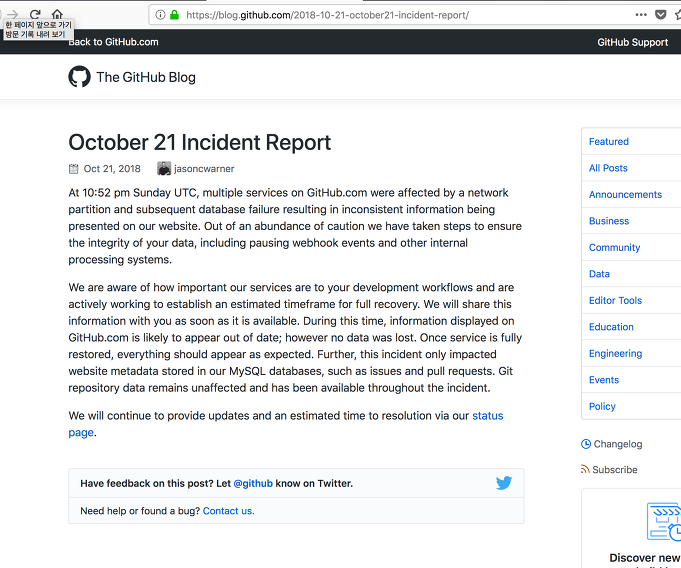This screenshot has width=681, height=568.
Task: Go to the browser home page icon
Action: point(57,14)
